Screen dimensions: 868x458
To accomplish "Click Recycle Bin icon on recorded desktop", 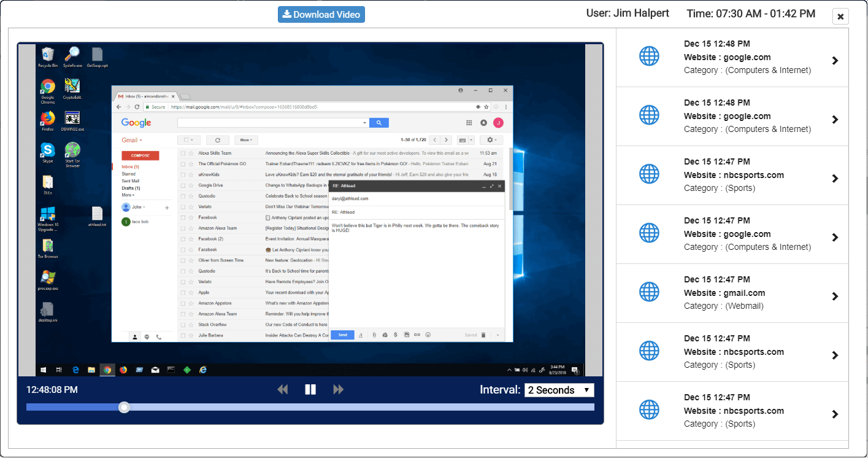I will tap(48, 56).
